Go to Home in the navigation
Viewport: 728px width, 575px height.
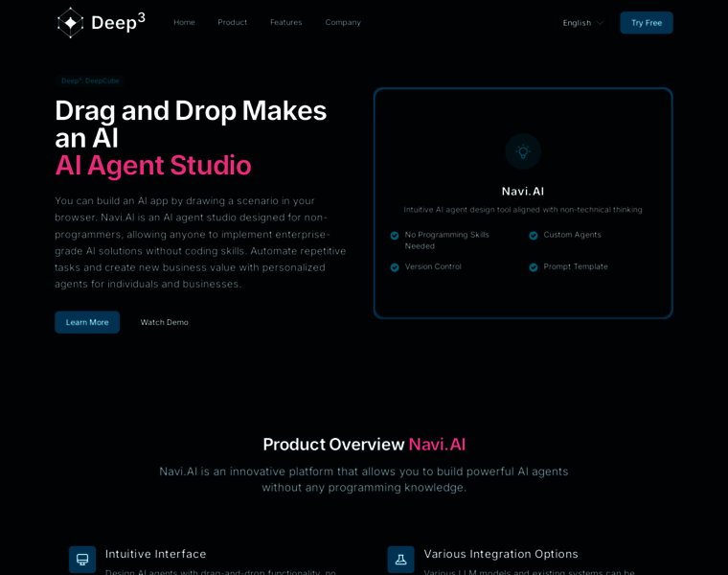[x=184, y=22]
